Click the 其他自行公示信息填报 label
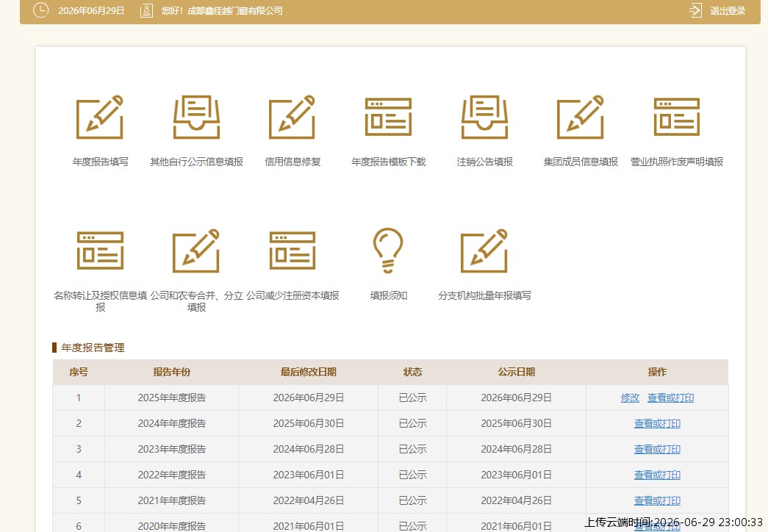 pyautogui.click(x=196, y=162)
